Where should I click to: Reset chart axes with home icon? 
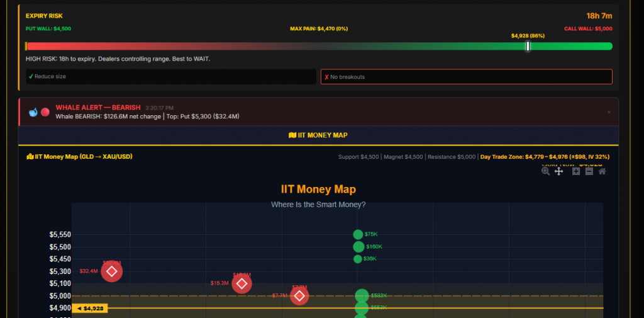(602, 171)
